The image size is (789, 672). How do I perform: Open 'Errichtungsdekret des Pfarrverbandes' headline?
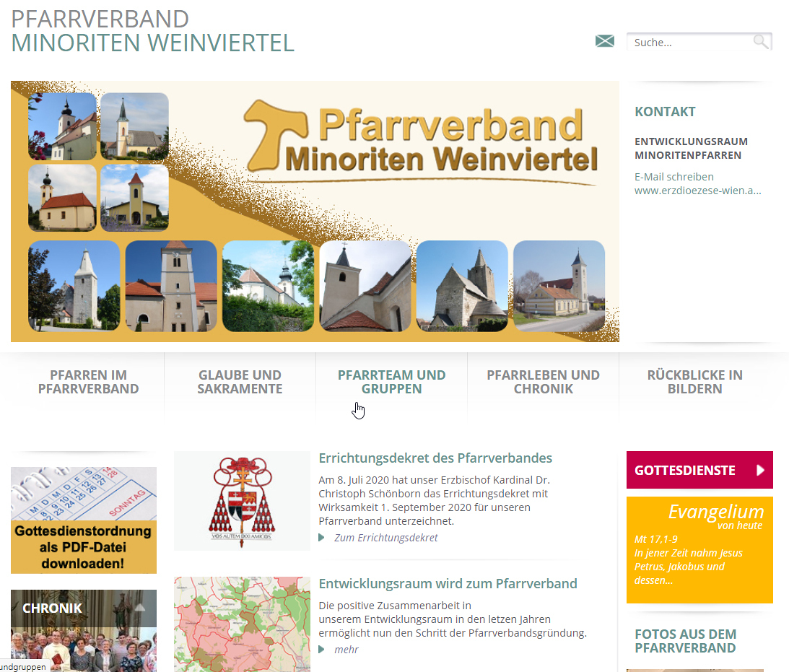[435, 458]
